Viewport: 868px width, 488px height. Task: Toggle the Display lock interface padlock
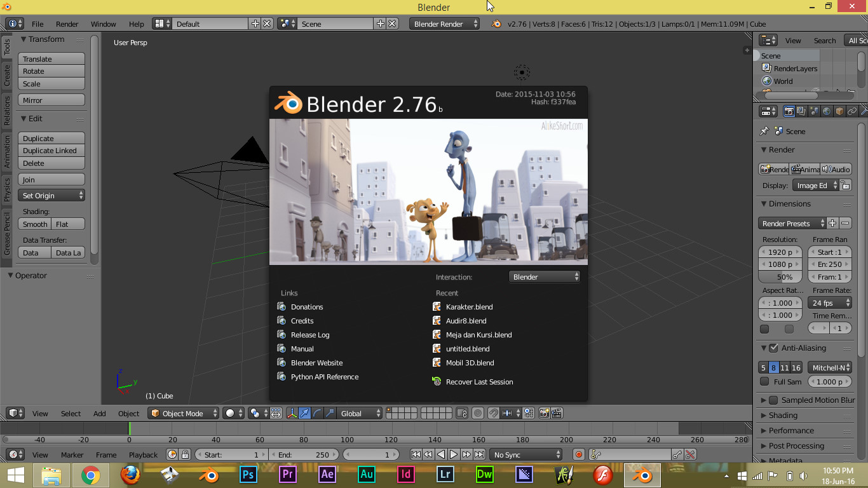click(844, 186)
